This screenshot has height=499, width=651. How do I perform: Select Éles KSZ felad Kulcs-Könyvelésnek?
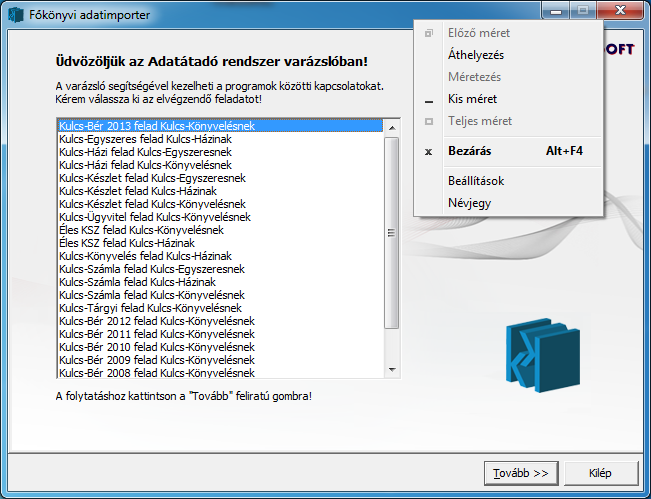(220, 230)
